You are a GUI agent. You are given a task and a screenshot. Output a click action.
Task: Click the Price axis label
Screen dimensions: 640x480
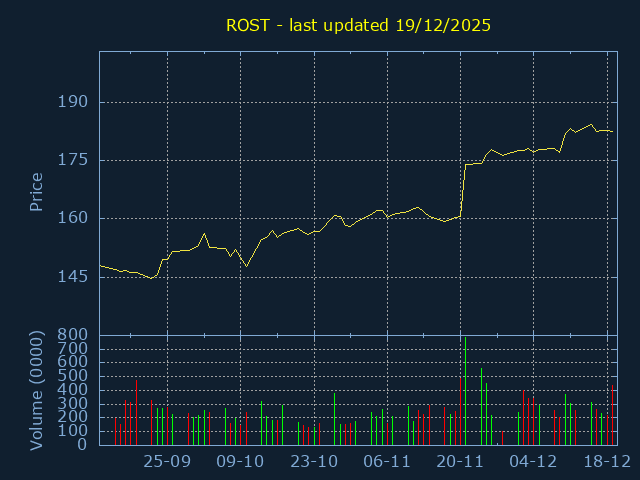click(36, 192)
